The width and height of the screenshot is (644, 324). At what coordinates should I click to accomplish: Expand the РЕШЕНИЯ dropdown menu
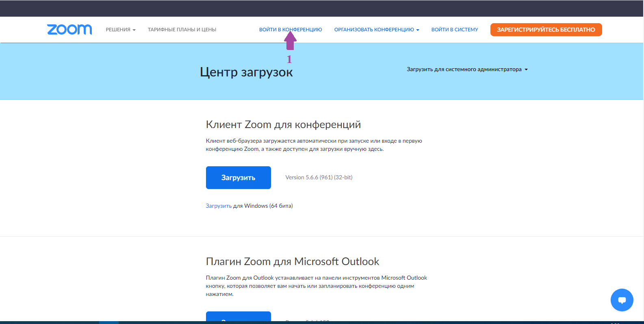click(121, 30)
